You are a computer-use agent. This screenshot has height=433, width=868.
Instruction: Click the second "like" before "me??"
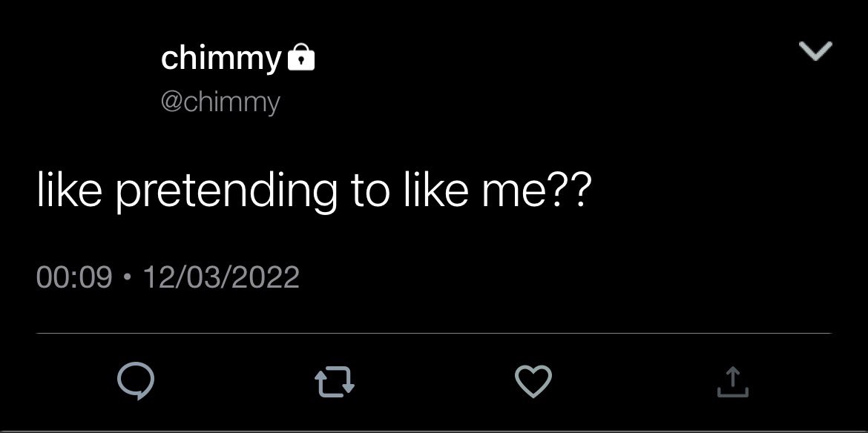tap(436, 188)
